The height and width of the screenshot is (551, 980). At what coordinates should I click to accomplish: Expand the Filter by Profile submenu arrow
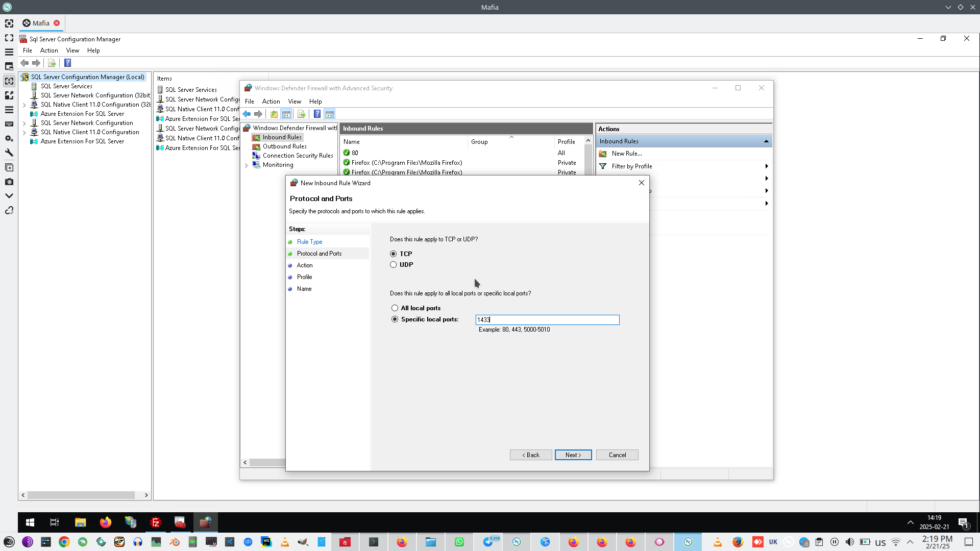[766, 166]
